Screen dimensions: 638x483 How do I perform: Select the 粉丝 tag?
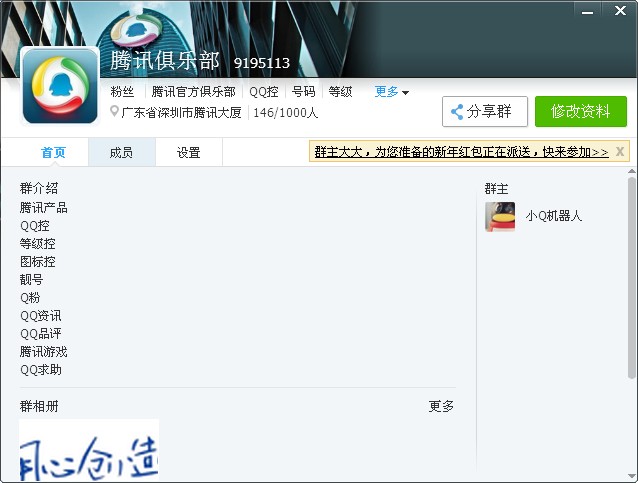tap(122, 92)
